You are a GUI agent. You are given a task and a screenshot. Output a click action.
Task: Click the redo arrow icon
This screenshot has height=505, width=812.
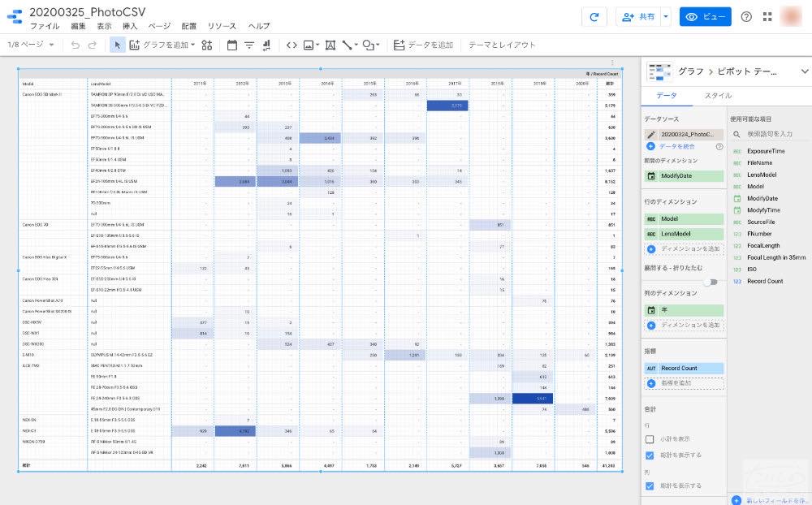click(93, 45)
